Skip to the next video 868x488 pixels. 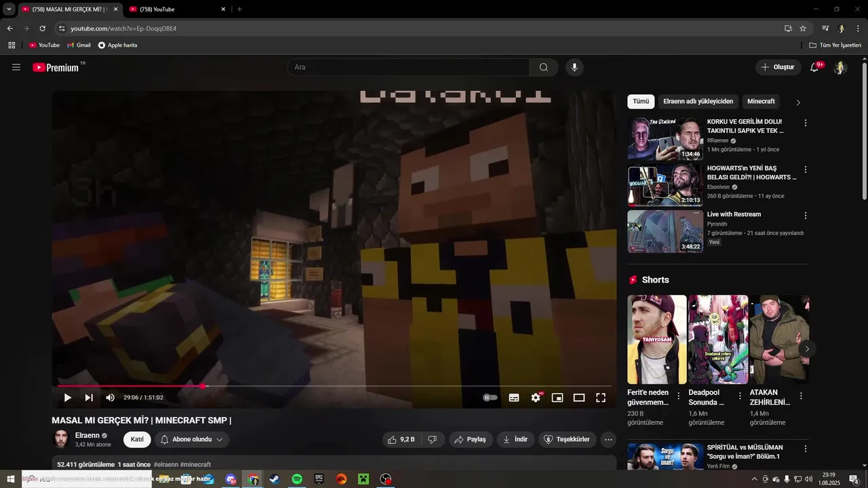click(89, 398)
